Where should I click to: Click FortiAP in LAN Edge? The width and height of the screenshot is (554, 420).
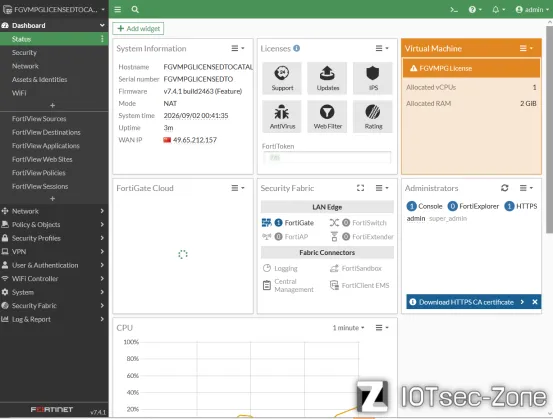(x=285, y=237)
